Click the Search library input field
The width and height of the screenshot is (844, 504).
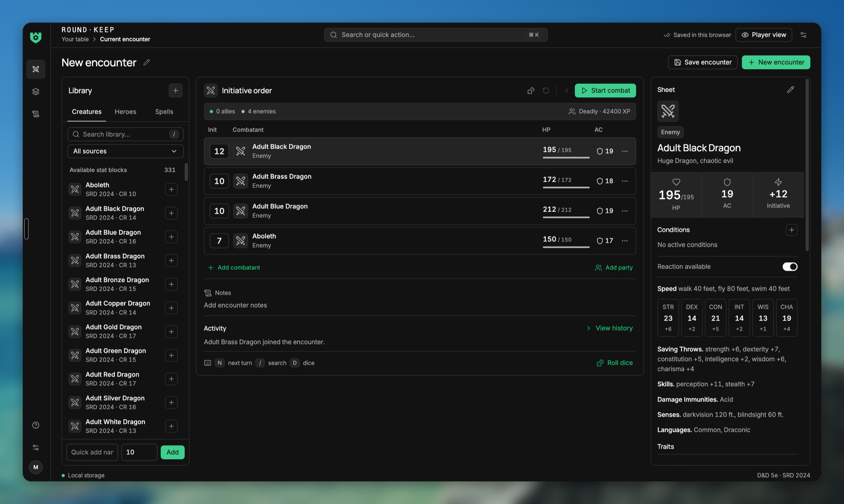[x=125, y=134]
